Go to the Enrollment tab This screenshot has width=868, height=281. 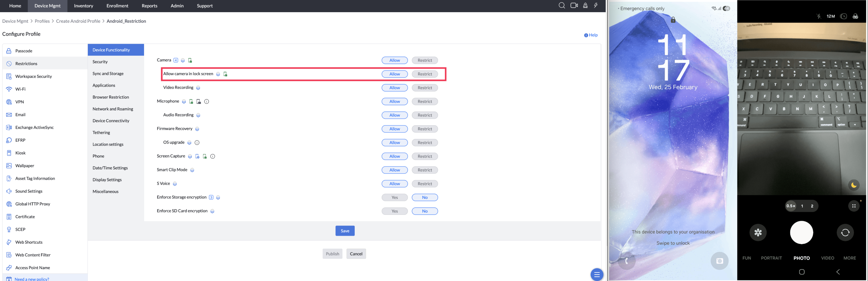[x=117, y=6]
